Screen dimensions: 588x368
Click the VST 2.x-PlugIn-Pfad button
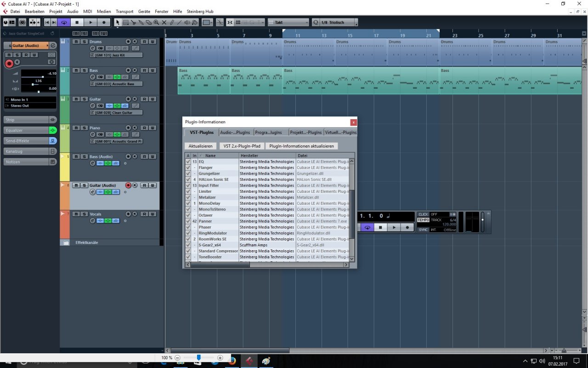tap(242, 146)
